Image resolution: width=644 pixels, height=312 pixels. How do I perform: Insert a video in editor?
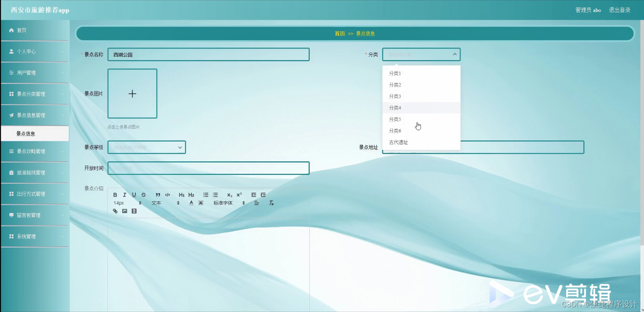pyautogui.click(x=134, y=211)
